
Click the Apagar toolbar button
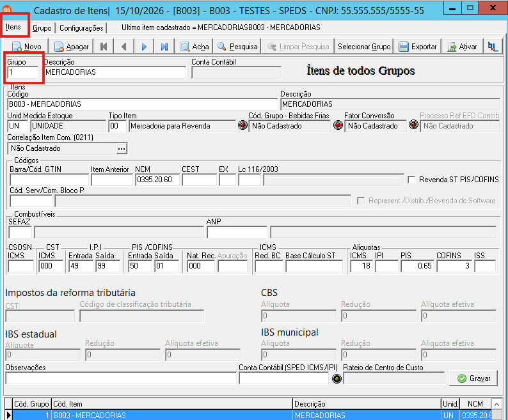coord(71,47)
